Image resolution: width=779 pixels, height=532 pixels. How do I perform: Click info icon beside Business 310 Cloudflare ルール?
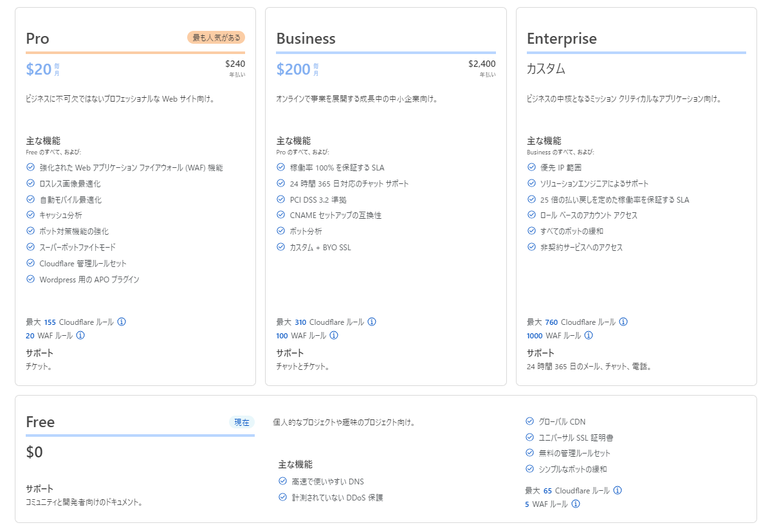tap(372, 322)
